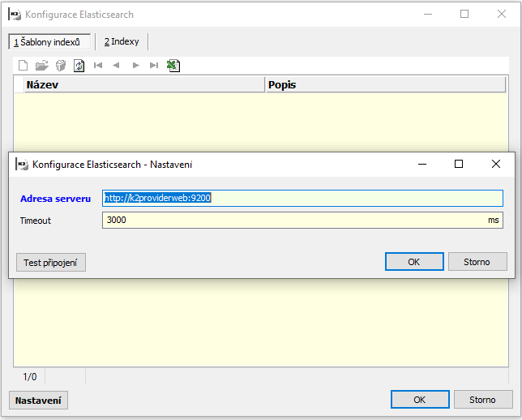Screen dimensions: 522x420
Task: Click Test připojení button
Action: point(51,263)
